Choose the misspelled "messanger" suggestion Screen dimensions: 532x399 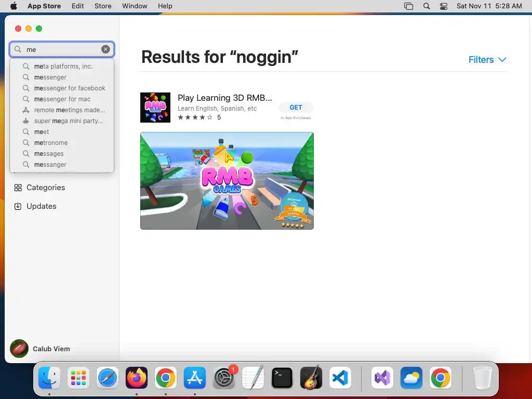(62, 164)
